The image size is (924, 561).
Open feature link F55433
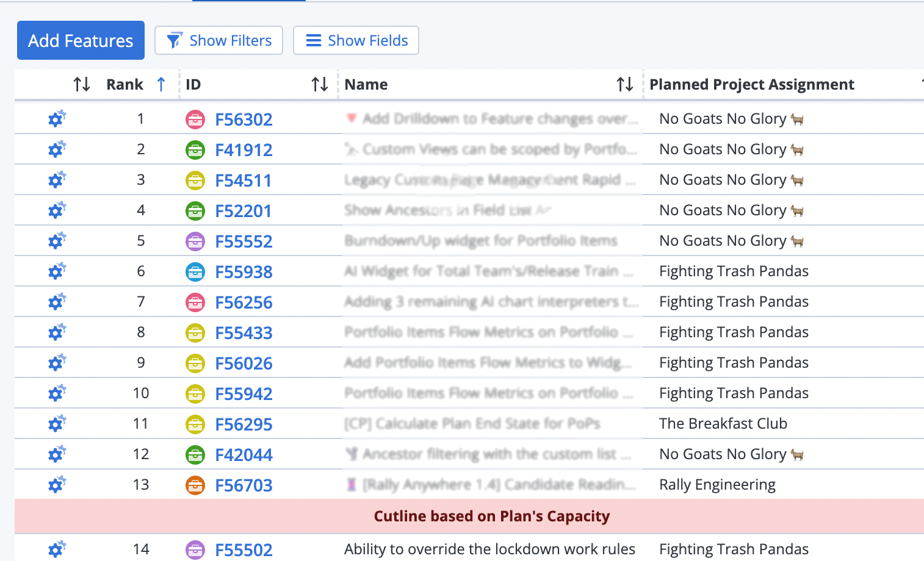coord(244,333)
